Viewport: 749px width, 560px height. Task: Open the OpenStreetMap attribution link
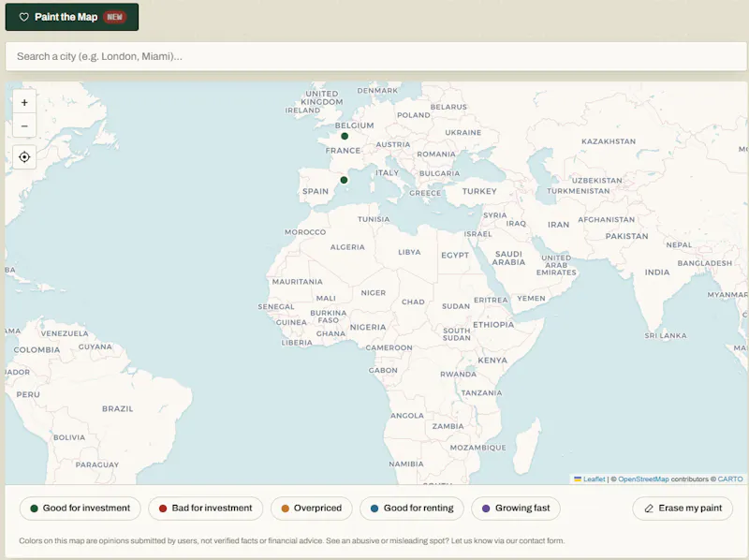coord(643,479)
